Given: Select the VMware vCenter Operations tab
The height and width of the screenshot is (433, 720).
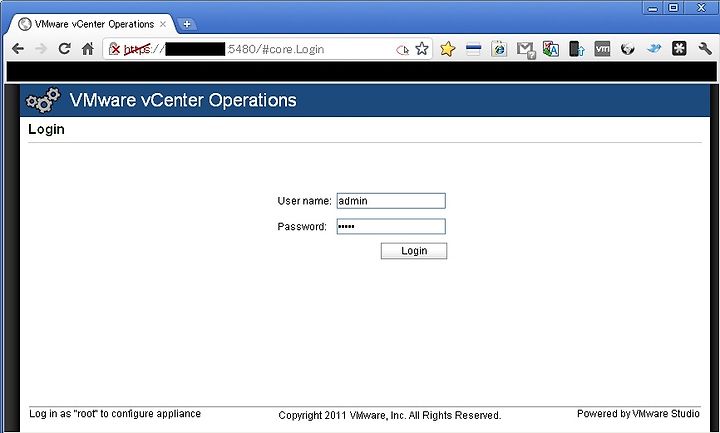Looking at the screenshot, I should pos(92,24).
